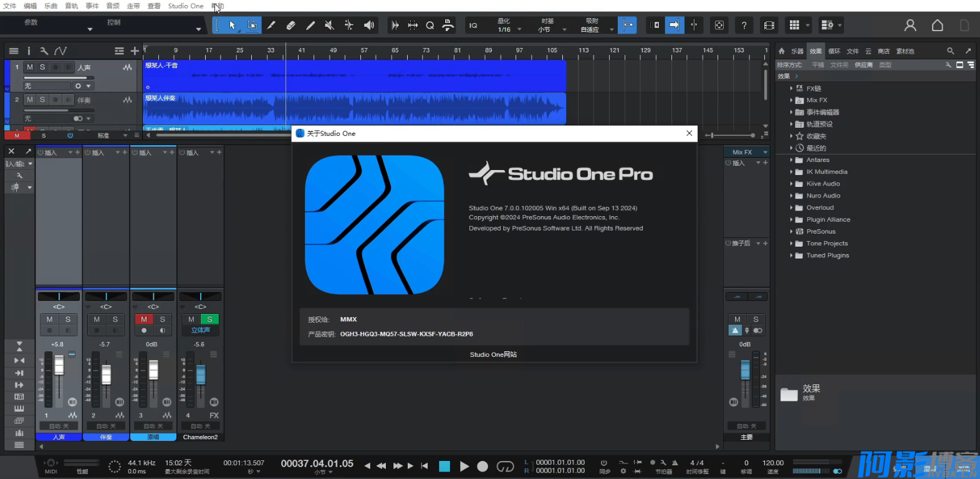Switch to the 乐器 browser tab
This screenshot has width=980, height=479.
(x=797, y=51)
